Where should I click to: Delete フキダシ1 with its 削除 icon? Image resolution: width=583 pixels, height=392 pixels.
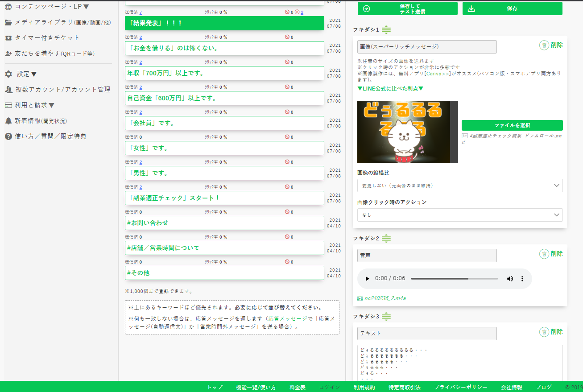(x=551, y=45)
